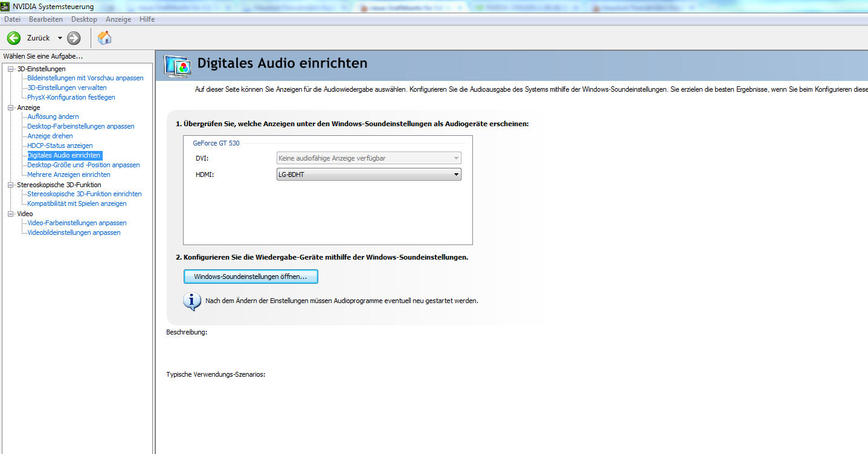The image size is (868, 454).
Task: Open Videobildeinstellungen anpassen
Action: pos(74,232)
